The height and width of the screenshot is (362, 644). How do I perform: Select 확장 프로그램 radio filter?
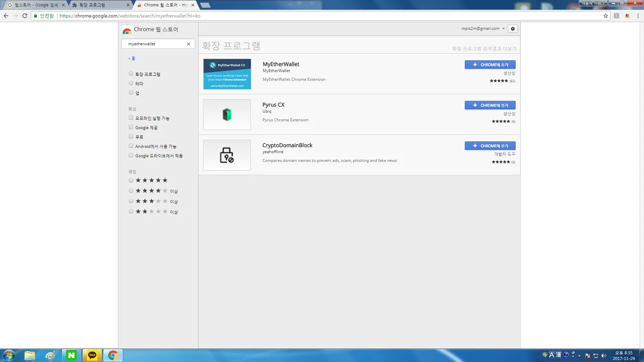point(131,74)
